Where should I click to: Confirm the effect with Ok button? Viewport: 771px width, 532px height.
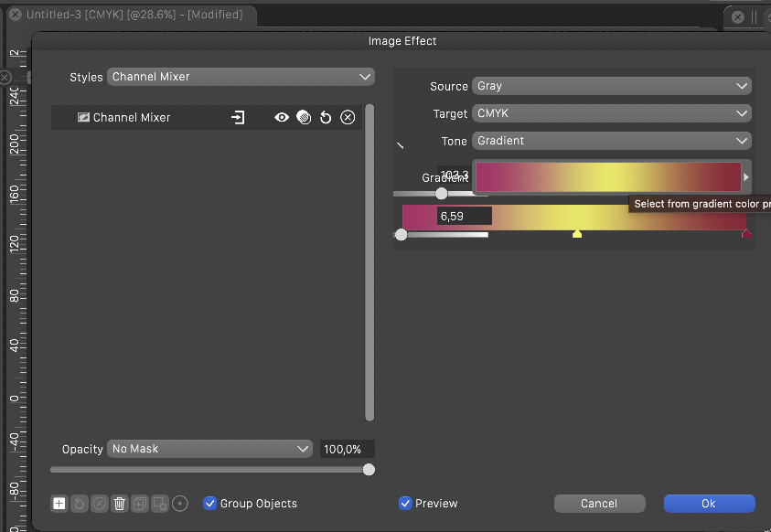(709, 504)
